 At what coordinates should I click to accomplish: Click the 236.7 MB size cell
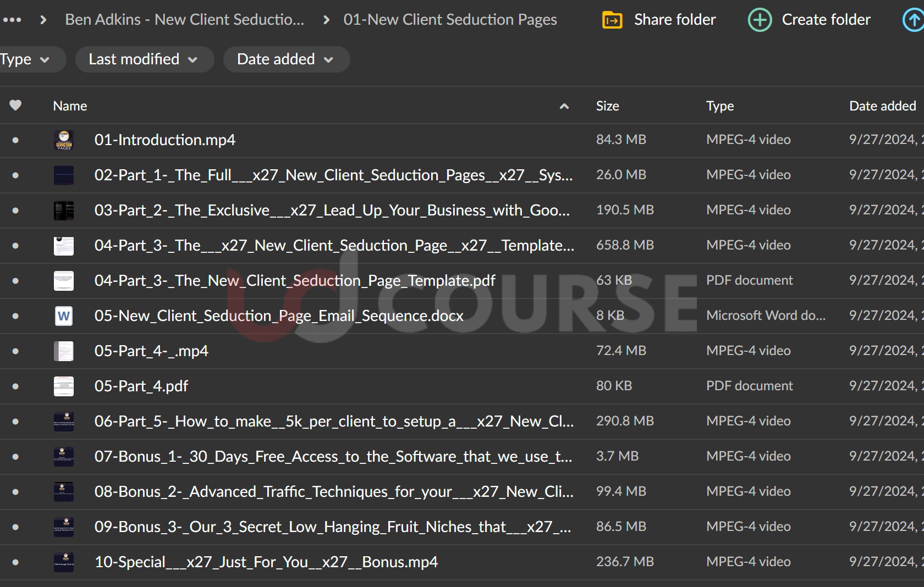tap(625, 562)
